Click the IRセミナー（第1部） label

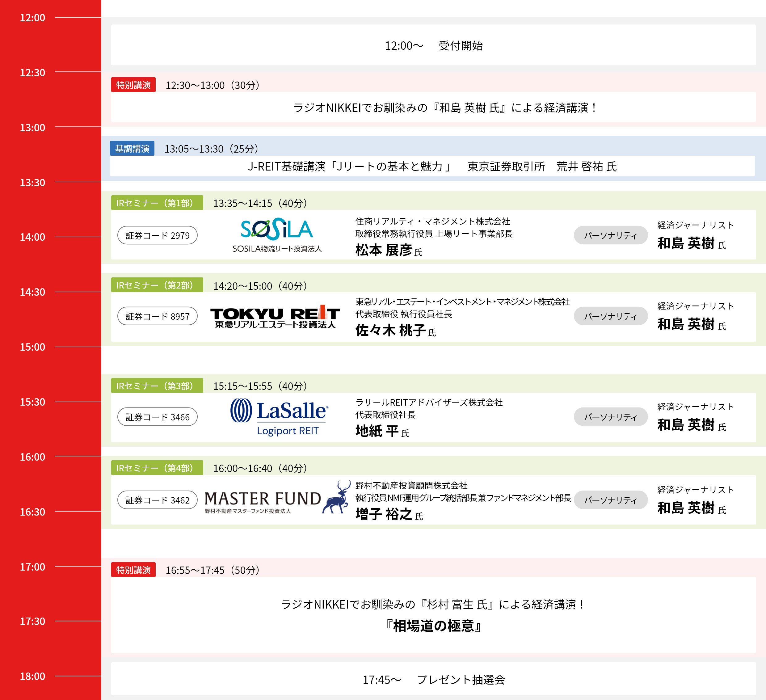pyautogui.click(x=157, y=203)
